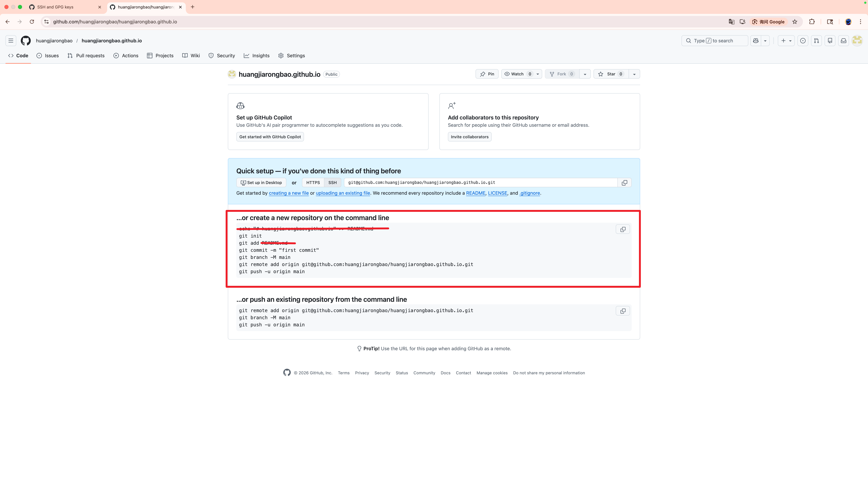
Task: Copy the quick setup clone URL
Action: pos(624,182)
